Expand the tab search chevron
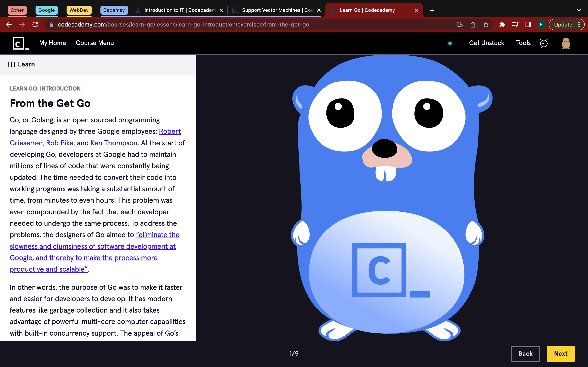Screen dimensions: 588x367 tap(579, 10)
